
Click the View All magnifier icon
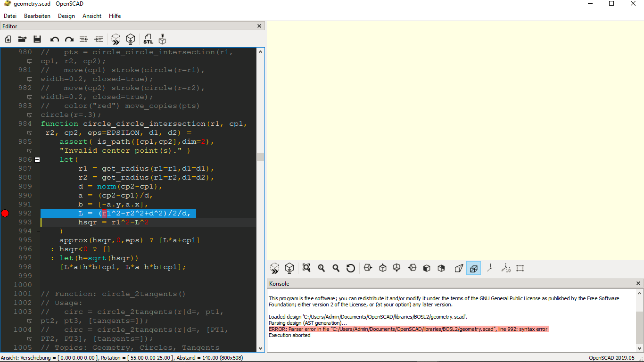tap(306, 268)
